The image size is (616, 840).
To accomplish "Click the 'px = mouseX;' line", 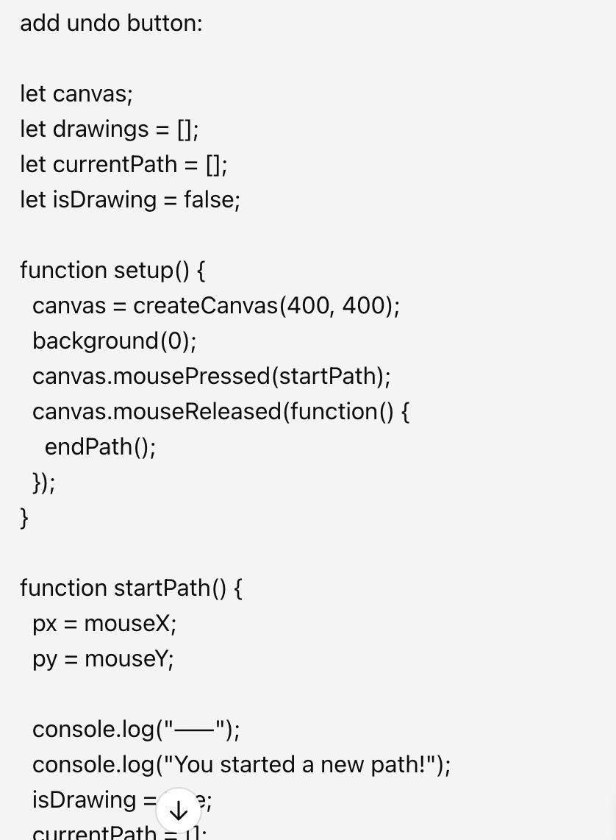I will tap(104, 624).
